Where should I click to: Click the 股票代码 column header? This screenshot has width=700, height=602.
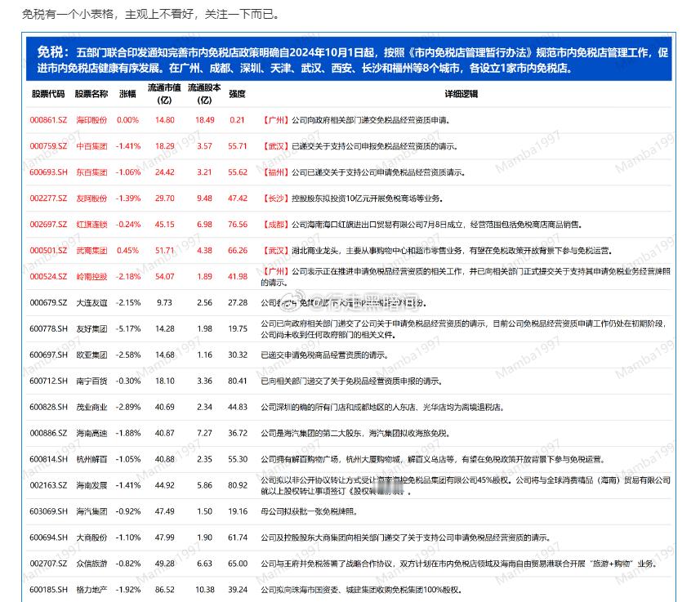48,94
